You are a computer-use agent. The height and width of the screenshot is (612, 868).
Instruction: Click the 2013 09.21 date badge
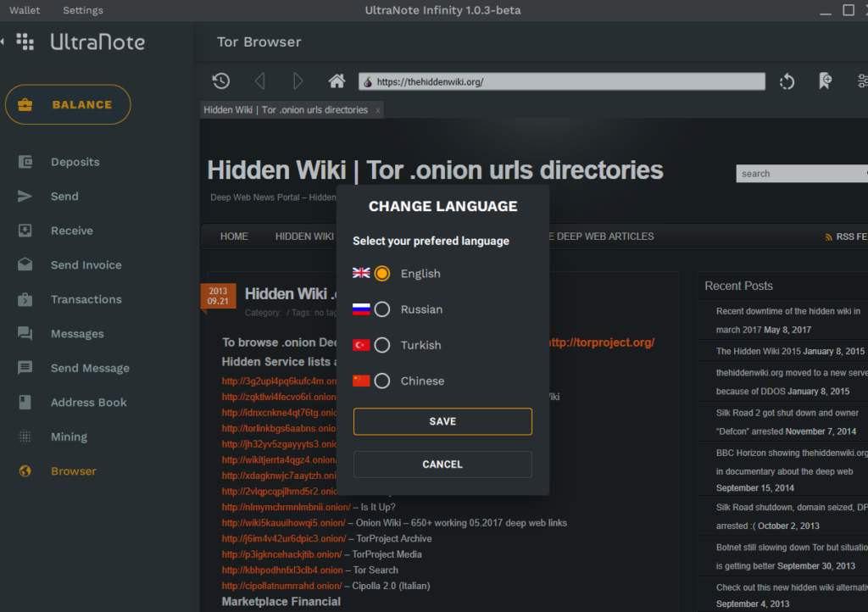(218, 296)
